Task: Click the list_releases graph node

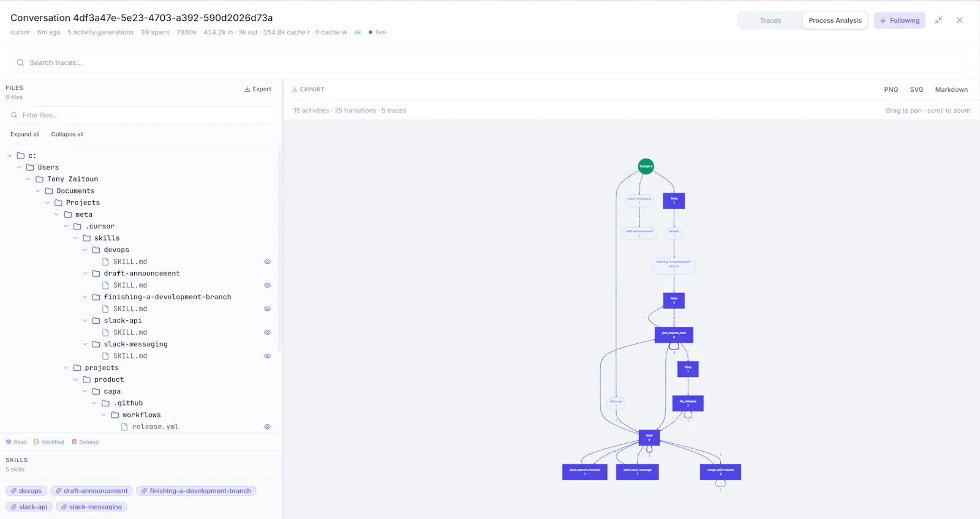Action: click(688, 403)
